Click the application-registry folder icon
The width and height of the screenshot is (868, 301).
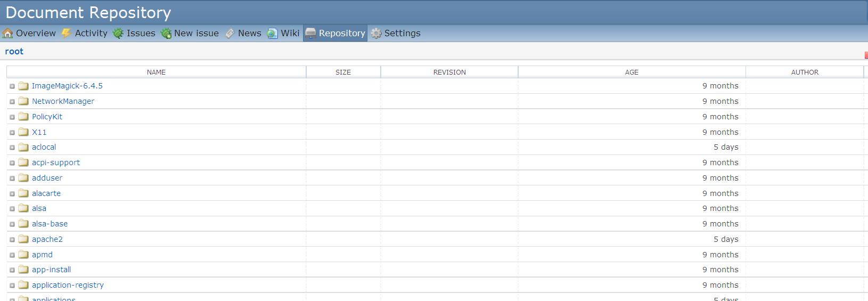coord(23,285)
